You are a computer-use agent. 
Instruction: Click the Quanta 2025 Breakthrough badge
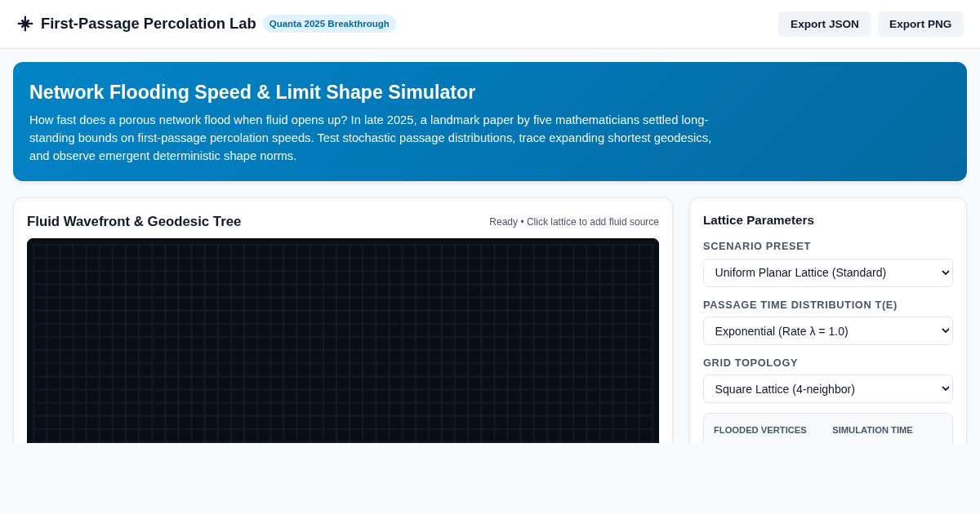pos(329,24)
